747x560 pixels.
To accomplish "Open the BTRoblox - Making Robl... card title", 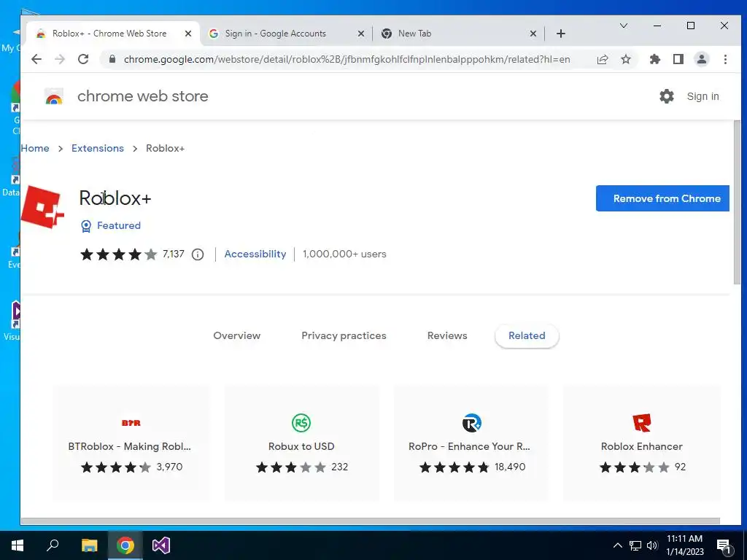I will click(x=130, y=446).
